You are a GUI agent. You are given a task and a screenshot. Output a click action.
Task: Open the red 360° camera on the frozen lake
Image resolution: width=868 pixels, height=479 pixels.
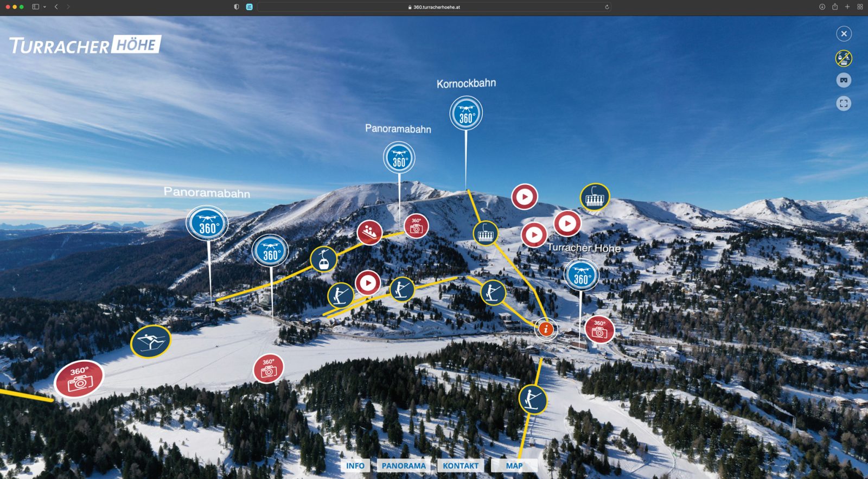269,368
